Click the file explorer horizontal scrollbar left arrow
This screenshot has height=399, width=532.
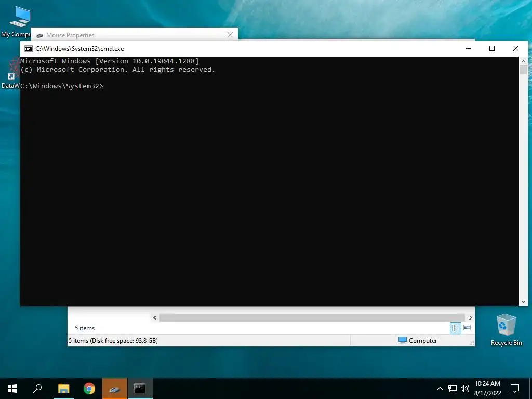pos(155,317)
